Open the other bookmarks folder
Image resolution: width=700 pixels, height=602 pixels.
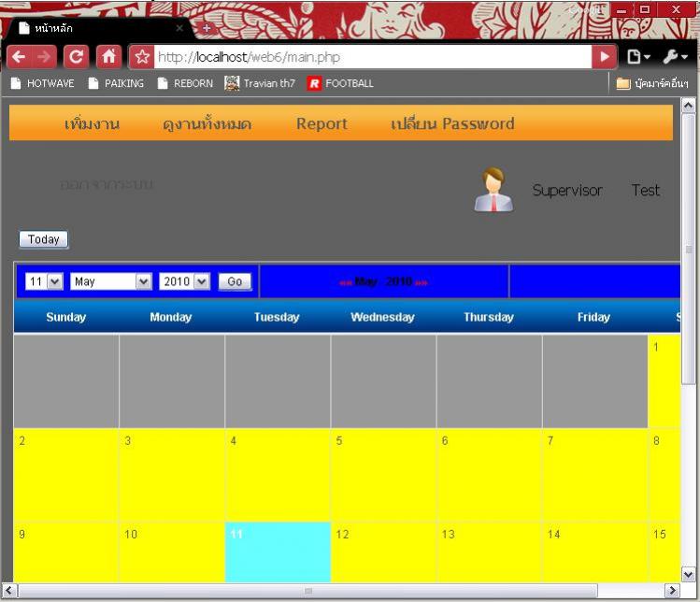pos(651,83)
